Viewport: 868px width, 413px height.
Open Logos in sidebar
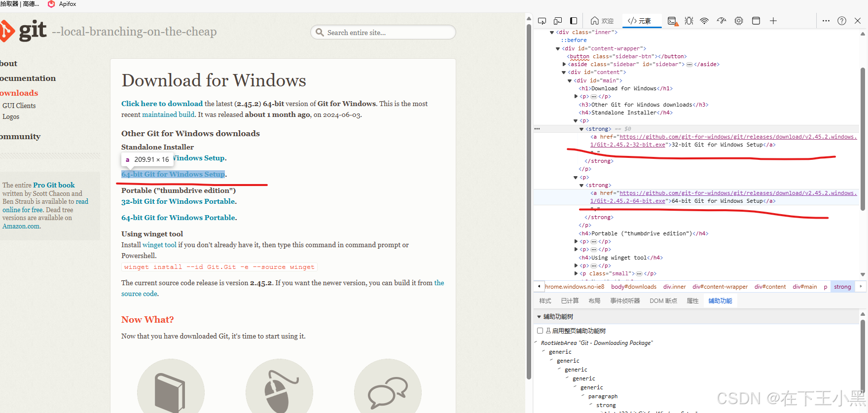[11, 116]
